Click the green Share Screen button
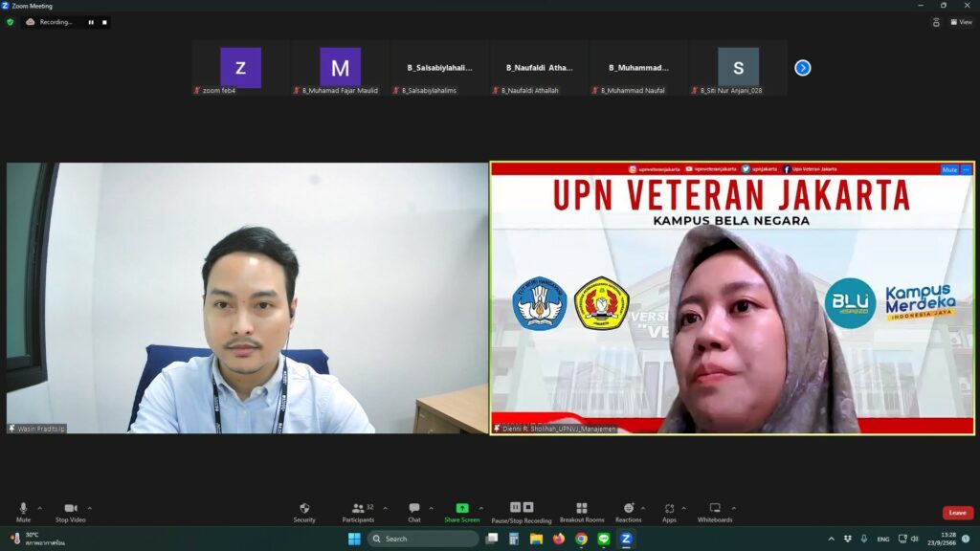This screenshot has width=980, height=551. pos(462,513)
